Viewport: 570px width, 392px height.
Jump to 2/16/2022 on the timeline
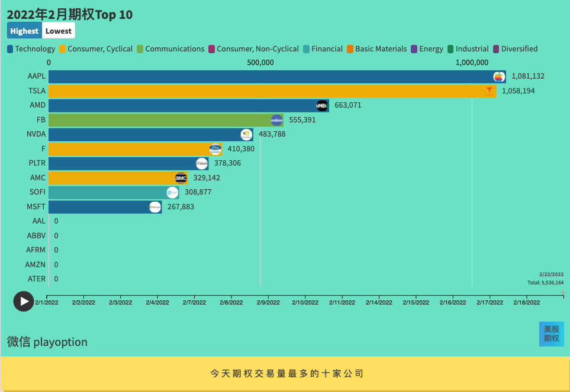coord(453,302)
